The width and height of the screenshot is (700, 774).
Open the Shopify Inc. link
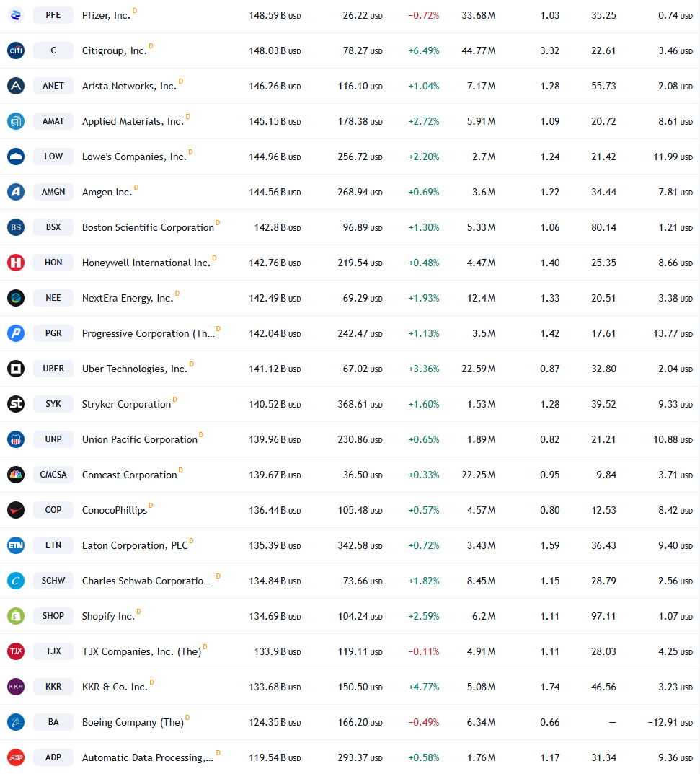click(108, 617)
